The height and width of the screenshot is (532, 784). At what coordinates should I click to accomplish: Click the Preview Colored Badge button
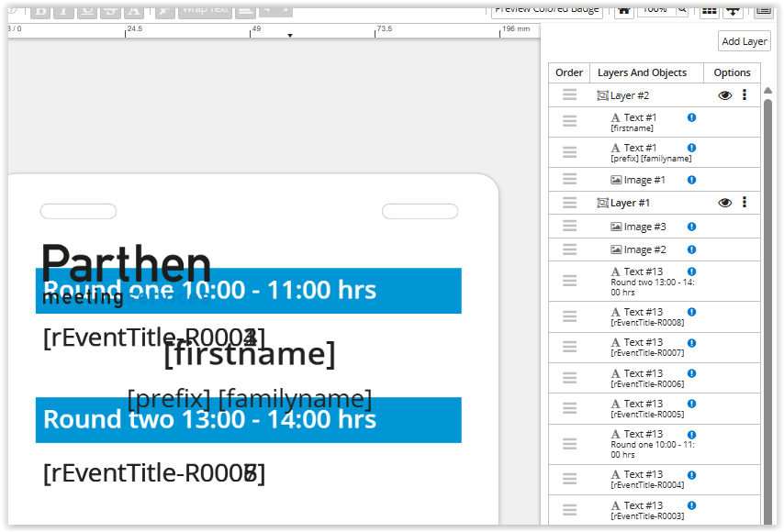click(547, 9)
